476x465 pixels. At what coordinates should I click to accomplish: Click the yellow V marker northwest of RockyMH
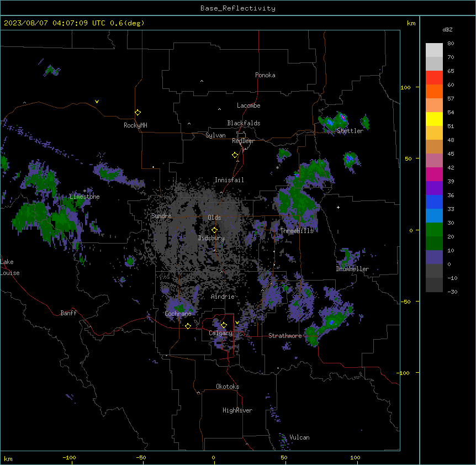click(97, 102)
